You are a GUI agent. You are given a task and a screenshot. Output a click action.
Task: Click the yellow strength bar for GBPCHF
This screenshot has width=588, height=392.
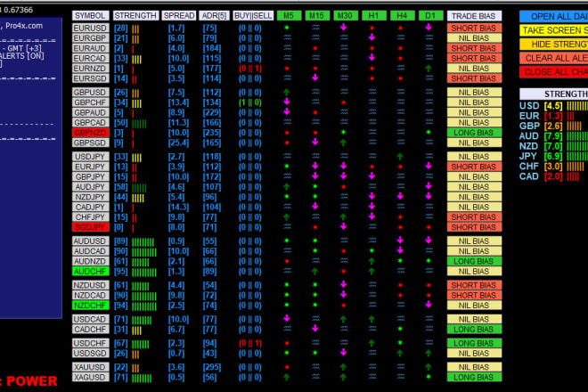click(x=137, y=103)
